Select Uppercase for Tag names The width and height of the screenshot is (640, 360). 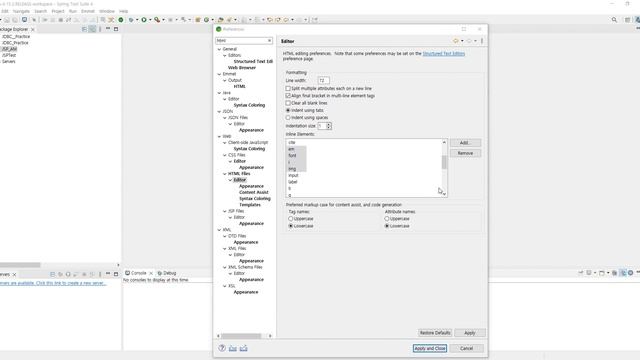(291, 219)
